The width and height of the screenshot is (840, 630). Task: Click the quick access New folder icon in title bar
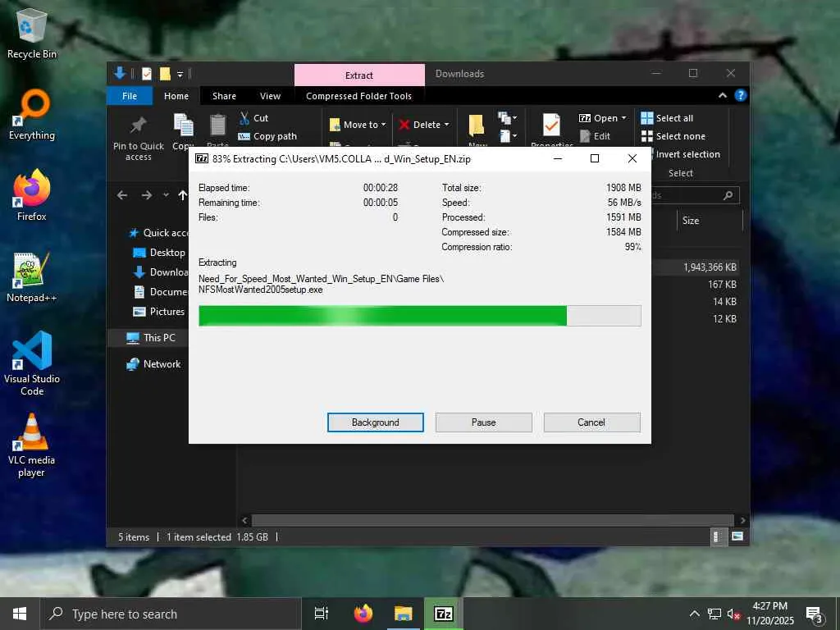(x=165, y=74)
